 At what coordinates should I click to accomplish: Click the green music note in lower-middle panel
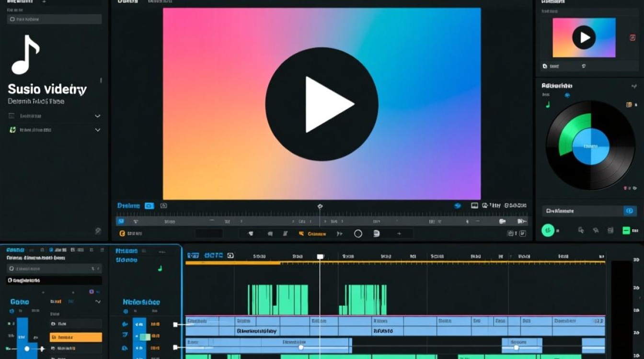[160, 269]
